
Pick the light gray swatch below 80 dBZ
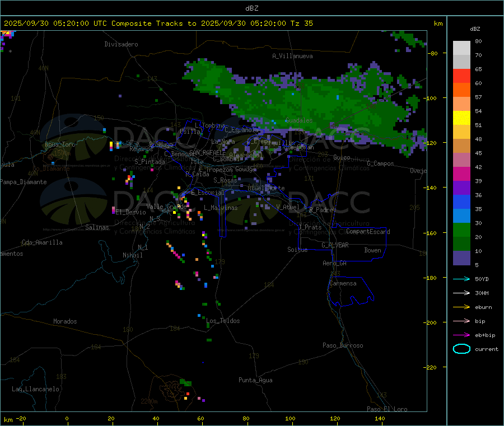coord(461,48)
